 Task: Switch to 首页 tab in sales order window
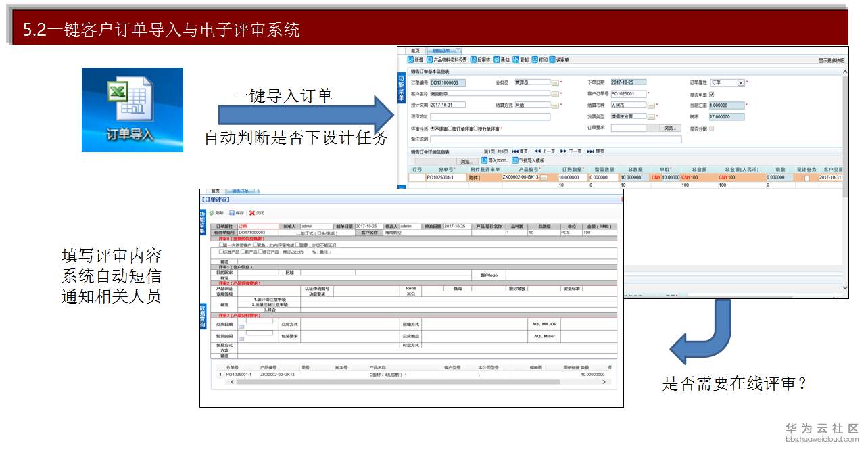point(415,51)
